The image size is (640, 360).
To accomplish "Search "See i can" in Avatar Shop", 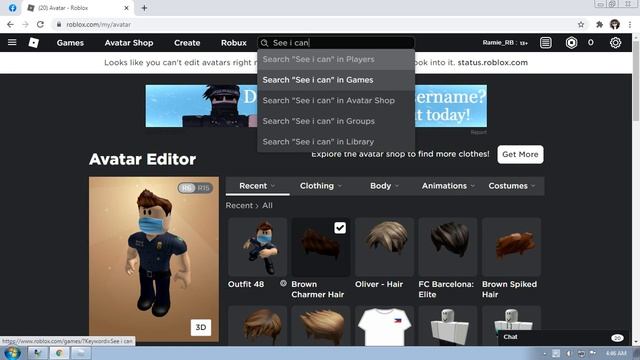I will tap(336, 100).
